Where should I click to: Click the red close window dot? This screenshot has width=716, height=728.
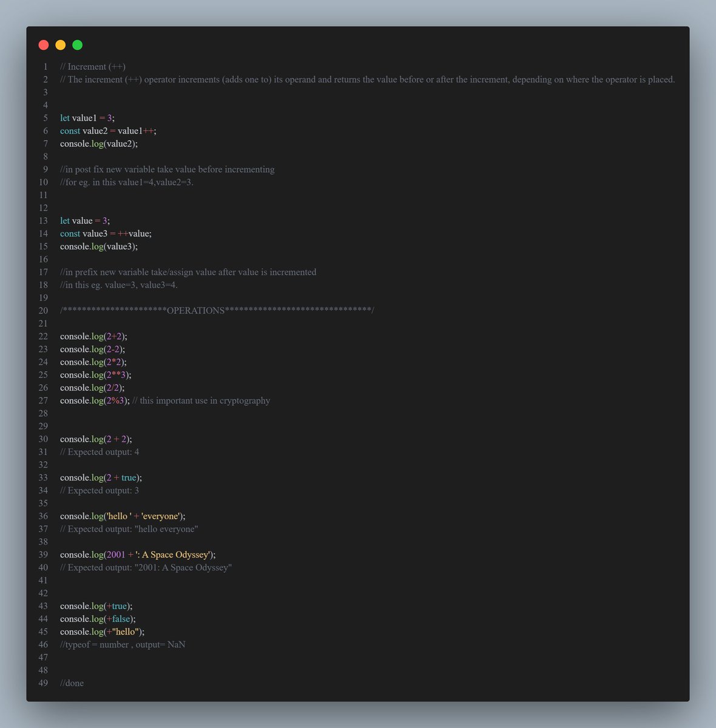pyautogui.click(x=44, y=45)
